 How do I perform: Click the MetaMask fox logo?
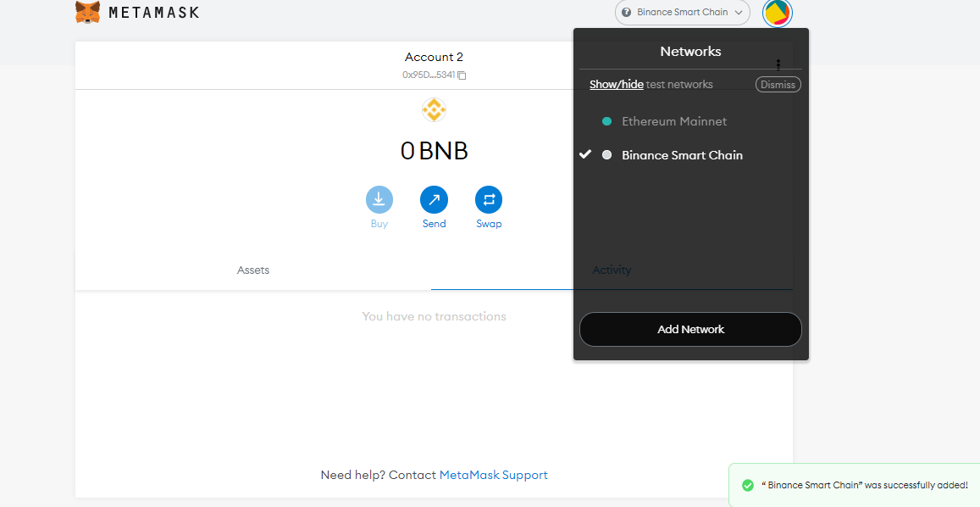(87, 12)
